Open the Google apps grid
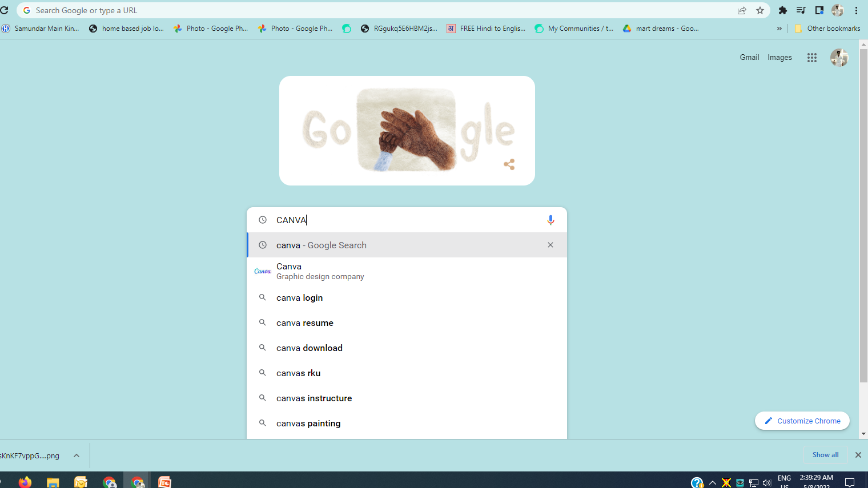The width and height of the screenshot is (868, 488). pos(812,58)
